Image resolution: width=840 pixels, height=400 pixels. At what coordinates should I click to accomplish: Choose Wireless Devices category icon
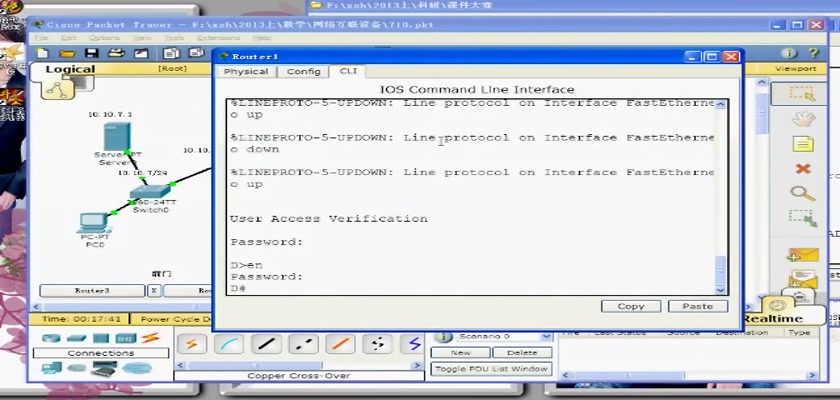(x=126, y=338)
